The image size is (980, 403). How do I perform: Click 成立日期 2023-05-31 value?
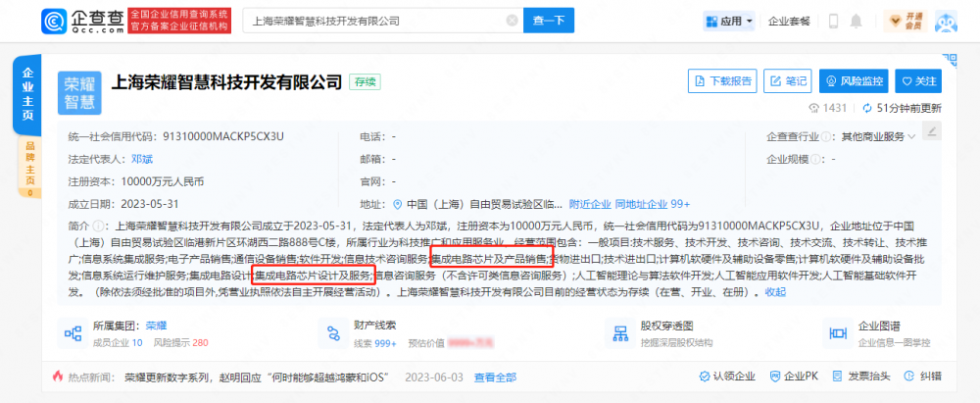pos(148,204)
